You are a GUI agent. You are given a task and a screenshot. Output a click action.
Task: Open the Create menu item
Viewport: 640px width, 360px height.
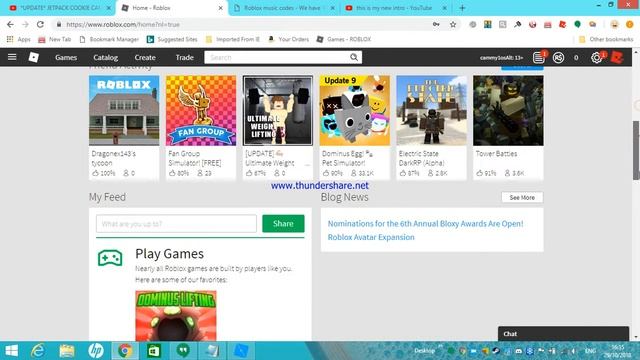coord(145,58)
